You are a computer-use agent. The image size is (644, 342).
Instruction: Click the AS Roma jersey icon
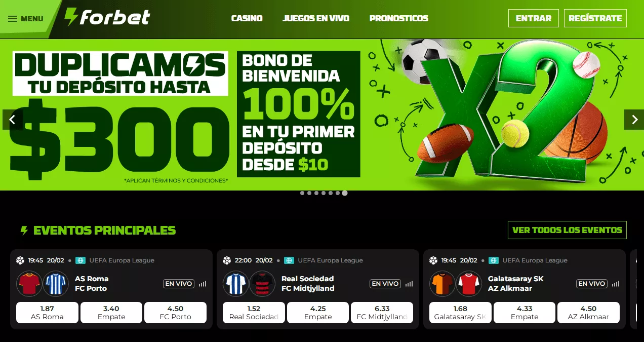(29, 284)
